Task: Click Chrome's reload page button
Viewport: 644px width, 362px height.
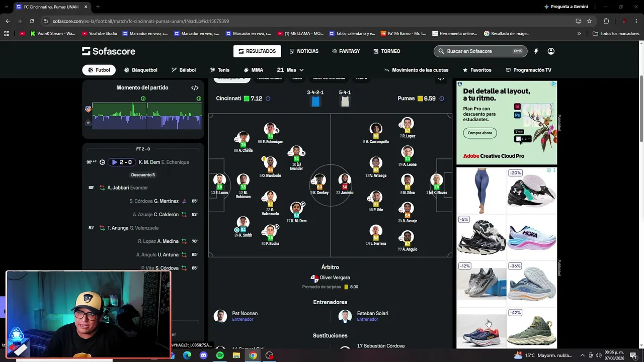Action: (32, 21)
